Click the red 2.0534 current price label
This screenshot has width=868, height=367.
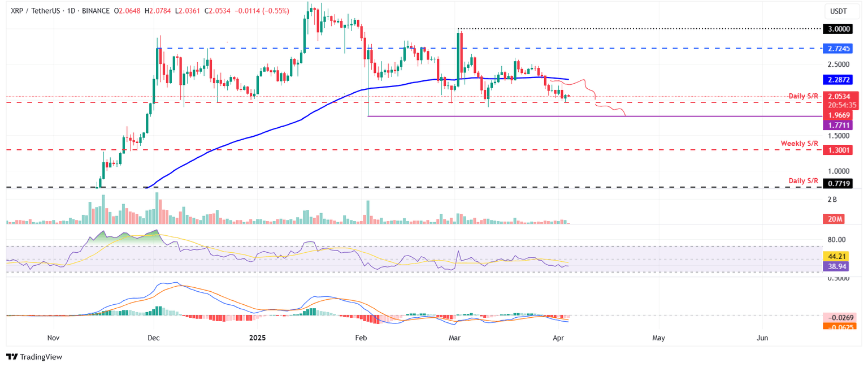(x=838, y=97)
